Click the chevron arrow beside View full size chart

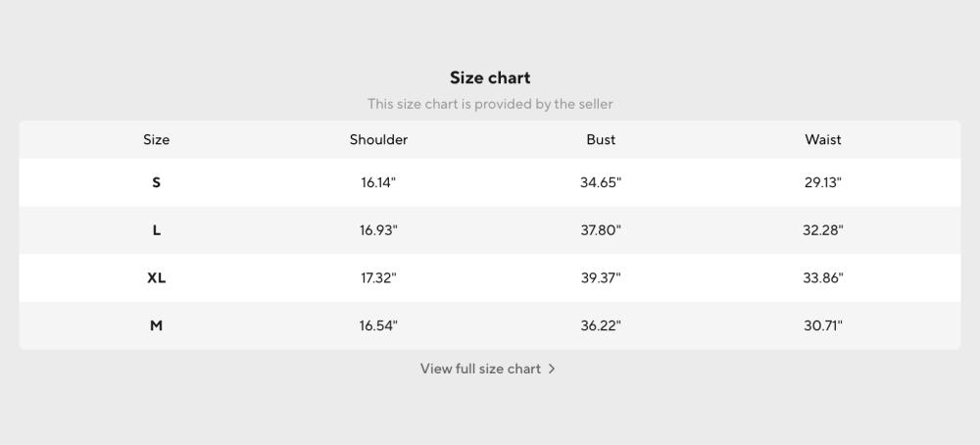pyautogui.click(x=551, y=369)
